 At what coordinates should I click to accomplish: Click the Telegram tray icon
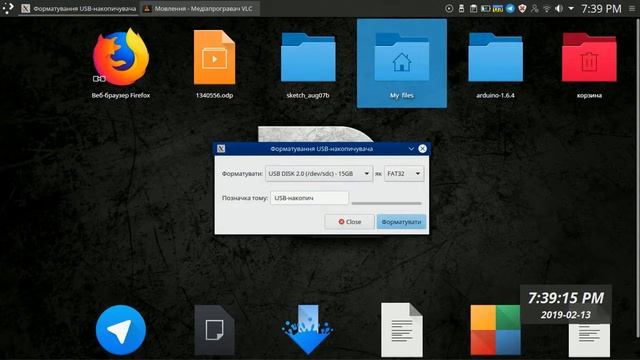click(510, 9)
